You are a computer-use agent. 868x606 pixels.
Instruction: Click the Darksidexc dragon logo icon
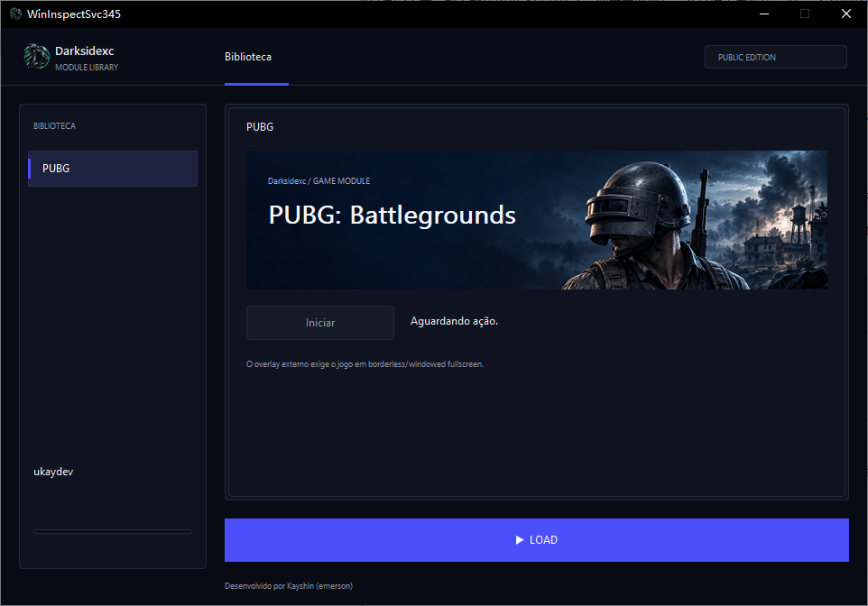(36, 57)
